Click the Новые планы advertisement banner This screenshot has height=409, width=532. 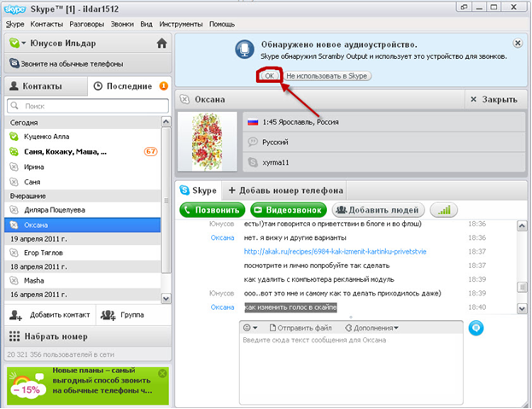[x=88, y=386]
